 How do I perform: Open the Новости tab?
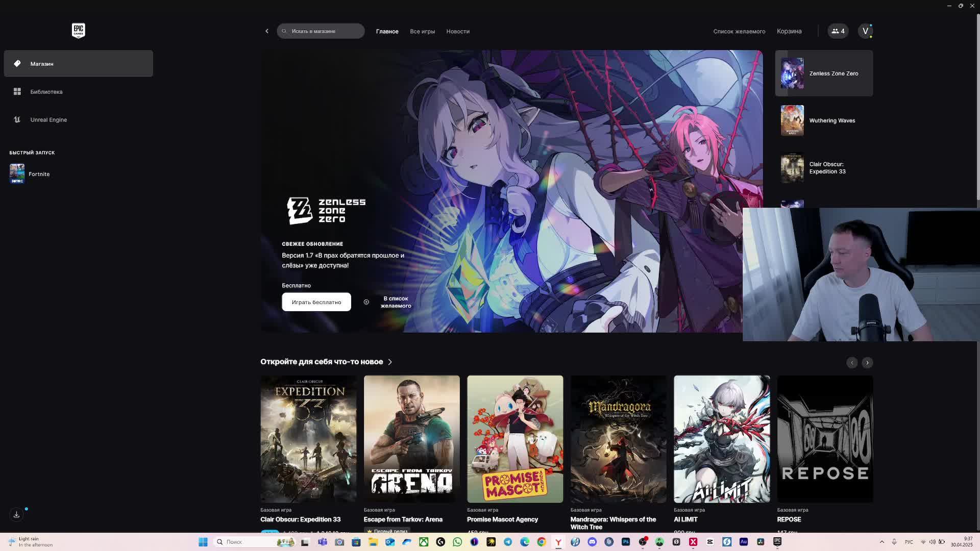tap(458, 32)
